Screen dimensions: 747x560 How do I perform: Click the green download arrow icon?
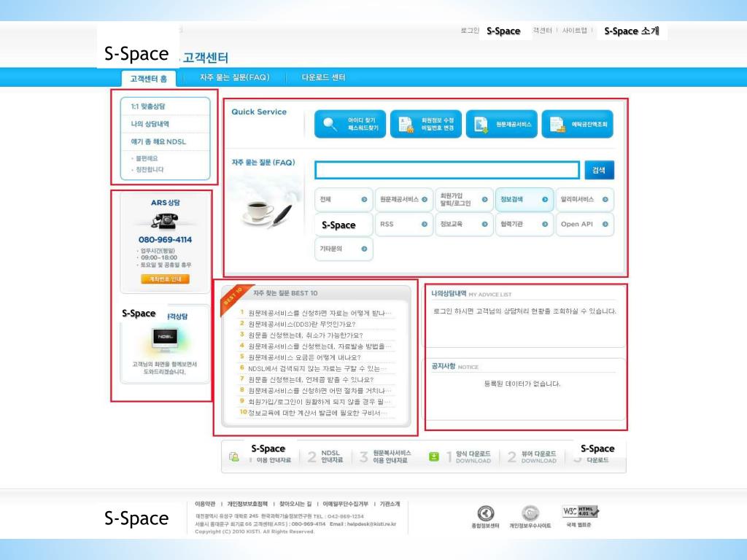coord(433,456)
